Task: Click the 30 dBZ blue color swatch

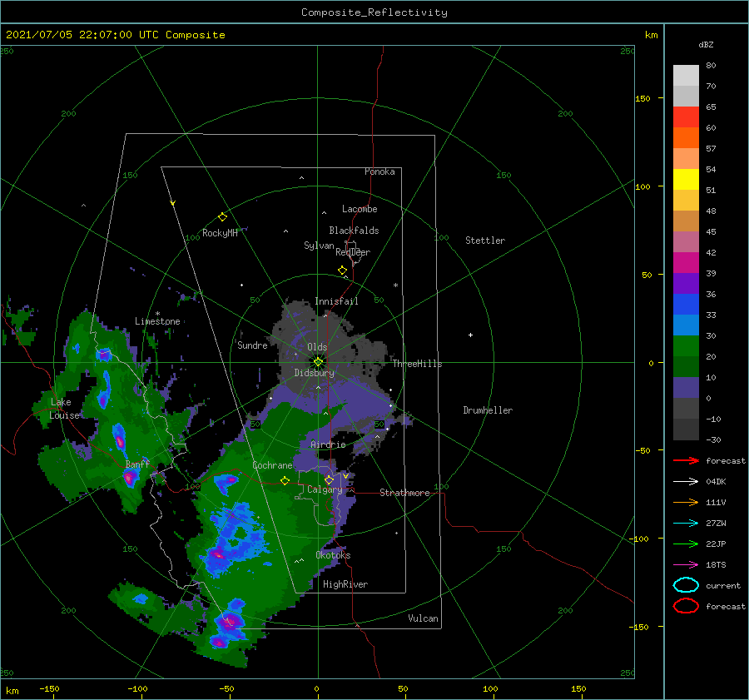Action: pyautogui.click(x=686, y=325)
